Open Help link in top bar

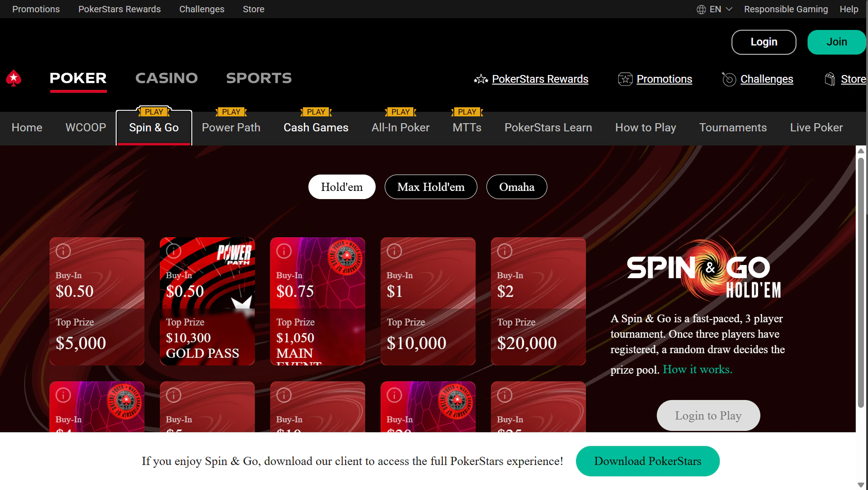point(848,9)
